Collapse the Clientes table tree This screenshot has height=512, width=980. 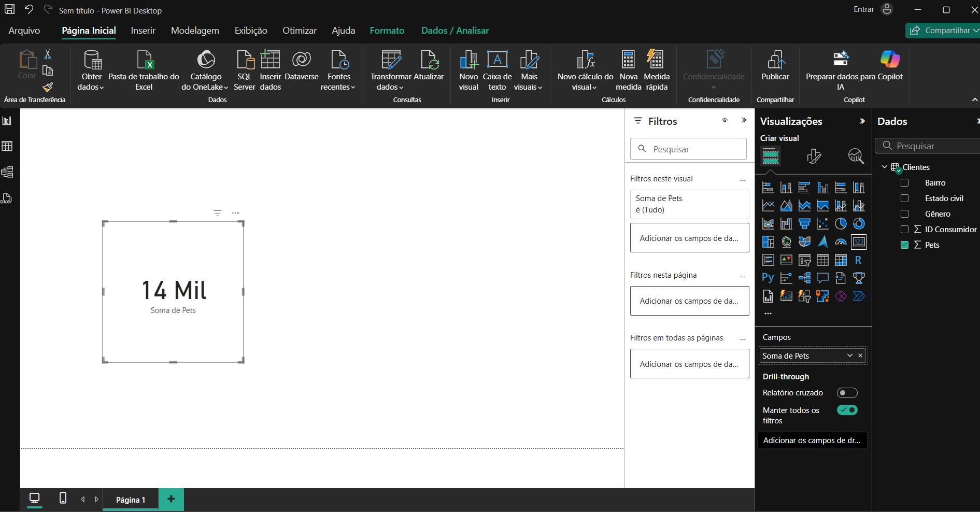coord(885,167)
